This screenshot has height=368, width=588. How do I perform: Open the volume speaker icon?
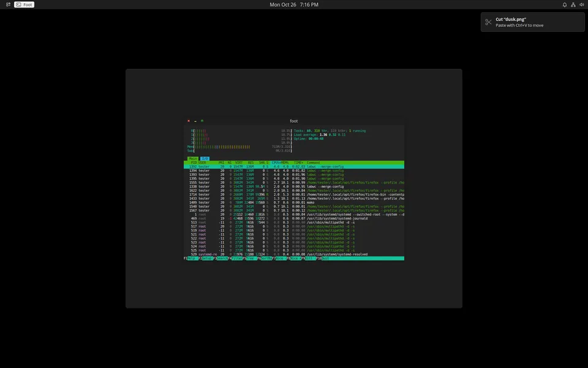click(582, 4)
